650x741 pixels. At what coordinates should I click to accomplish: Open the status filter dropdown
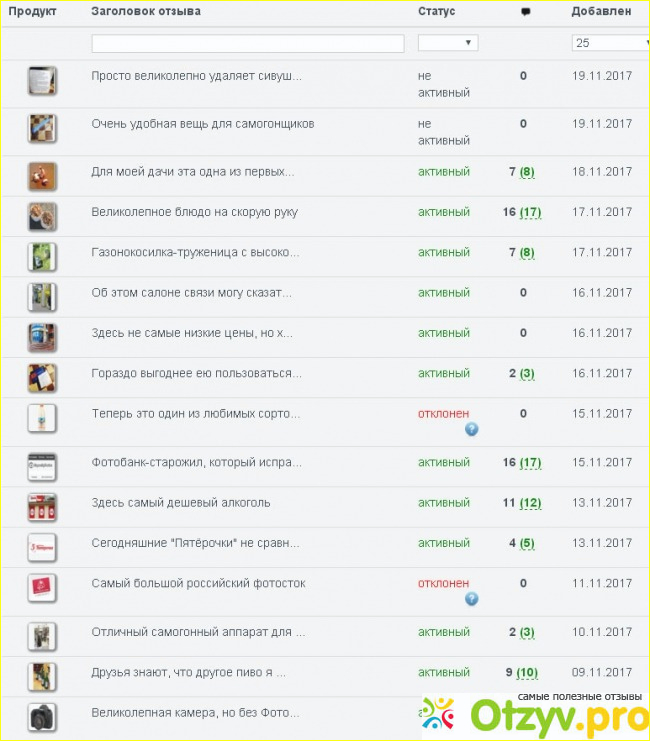click(448, 43)
